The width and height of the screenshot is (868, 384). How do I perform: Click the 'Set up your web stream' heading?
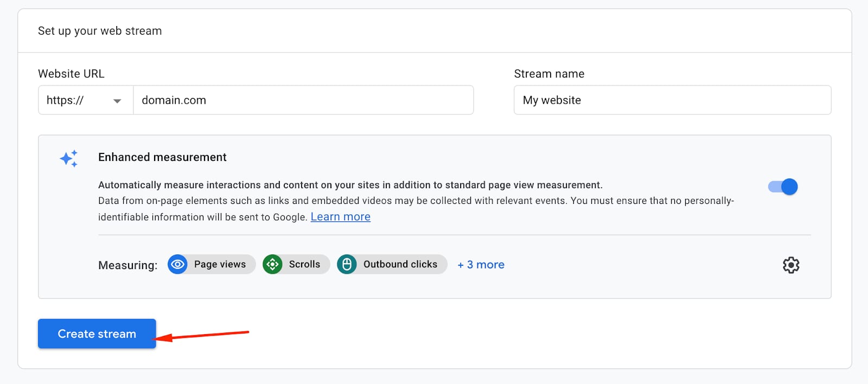coord(100,31)
